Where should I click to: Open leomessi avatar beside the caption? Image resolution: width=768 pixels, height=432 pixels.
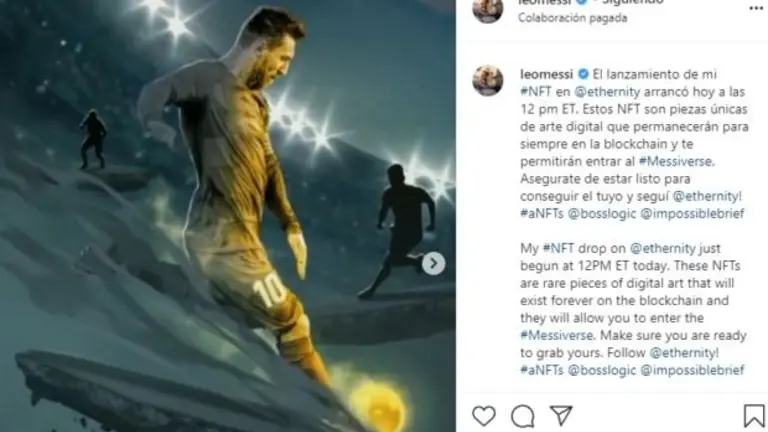[x=488, y=80]
